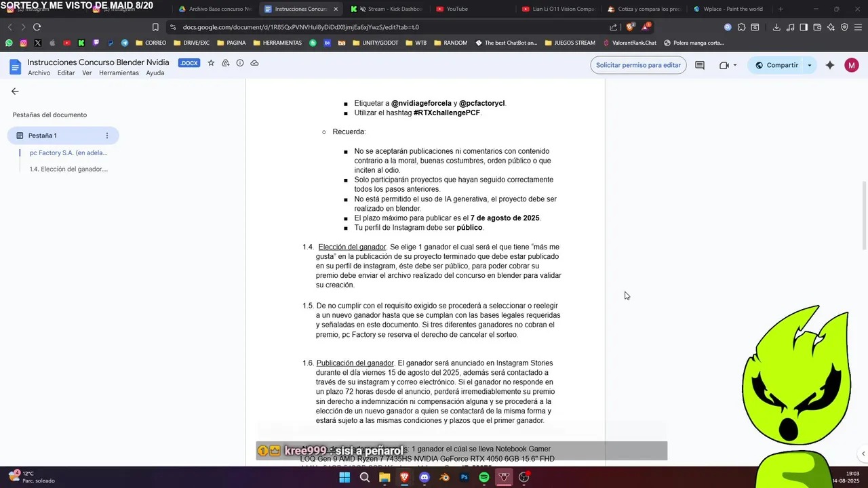Open the browser downloads icon
The width and height of the screenshot is (868, 488).
[x=776, y=27]
